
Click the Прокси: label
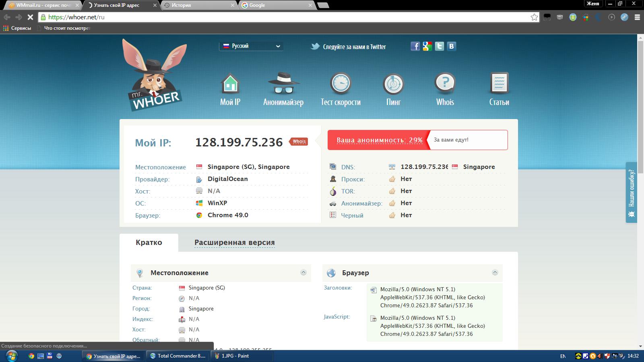pyautogui.click(x=353, y=179)
